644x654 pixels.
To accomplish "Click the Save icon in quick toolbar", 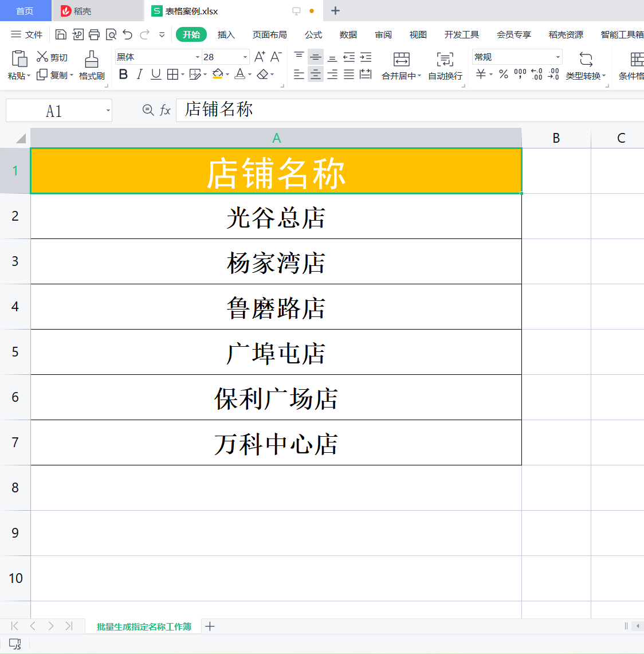I will pyautogui.click(x=61, y=34).
